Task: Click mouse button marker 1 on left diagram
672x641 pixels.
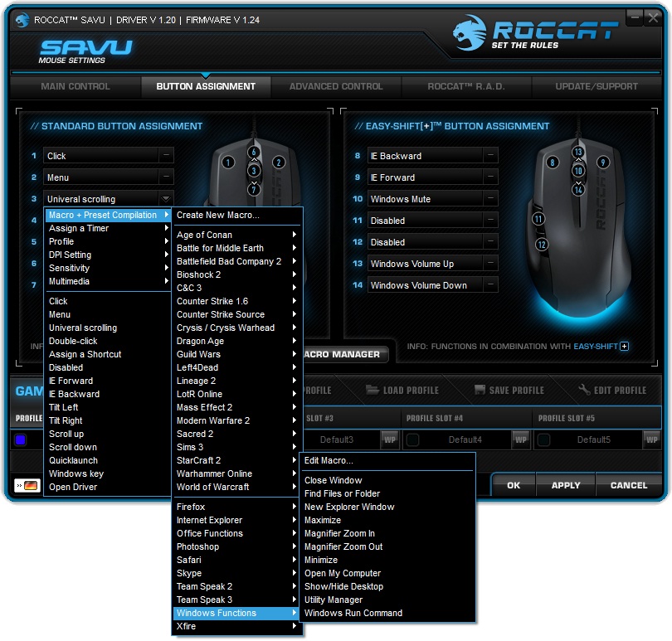Action: coord(228,163)
